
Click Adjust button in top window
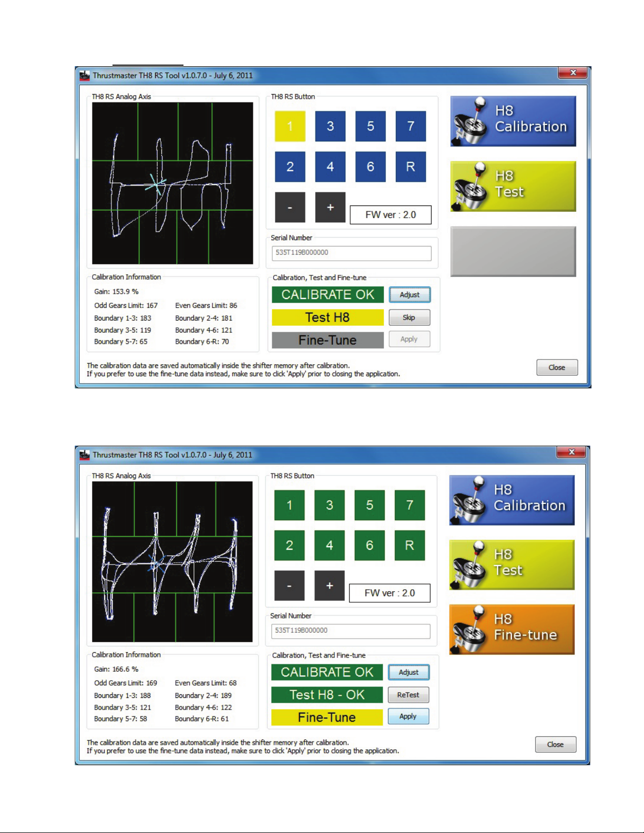(x=410, y=295)
